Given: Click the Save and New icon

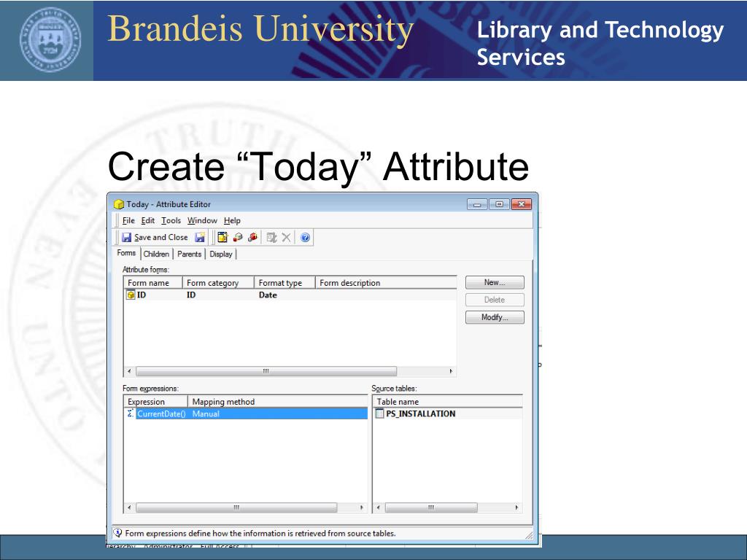Looking at the screenshot, I should point(200,237).
